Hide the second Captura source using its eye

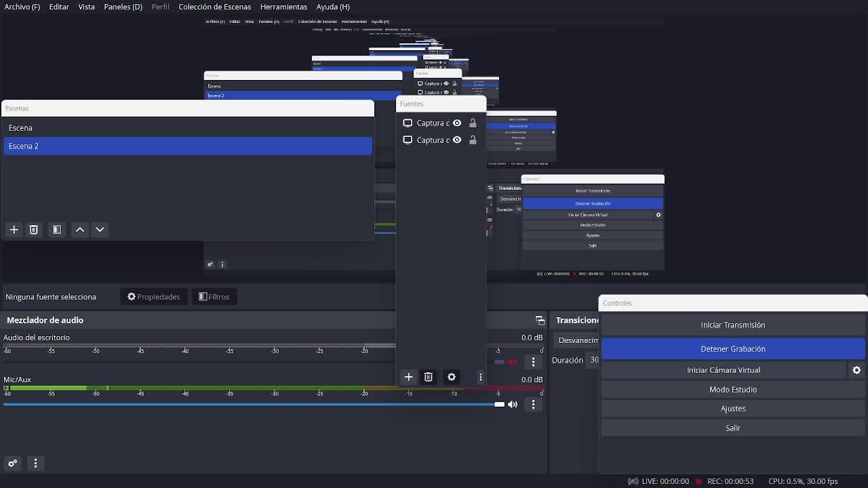click(x=457, y=140)
